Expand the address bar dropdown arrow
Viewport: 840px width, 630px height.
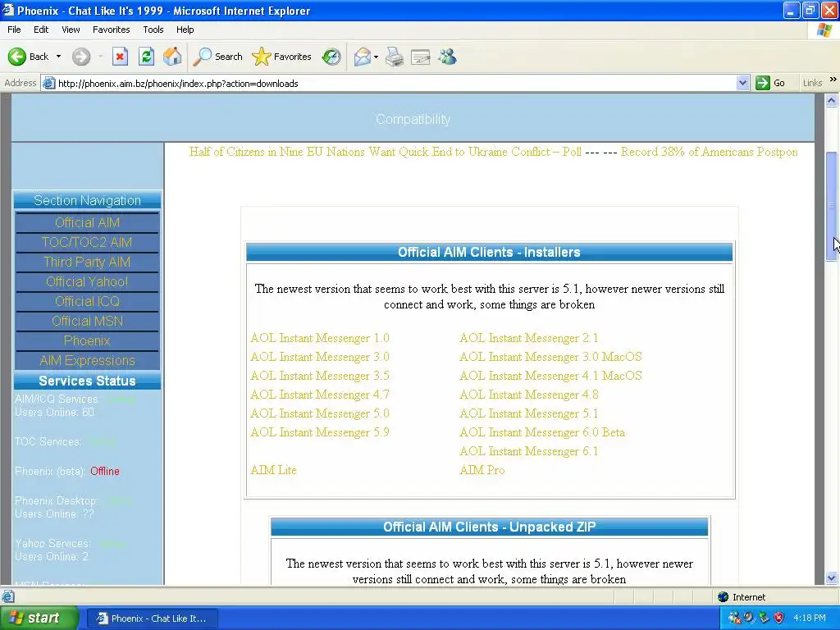click(x=742, y=83)
